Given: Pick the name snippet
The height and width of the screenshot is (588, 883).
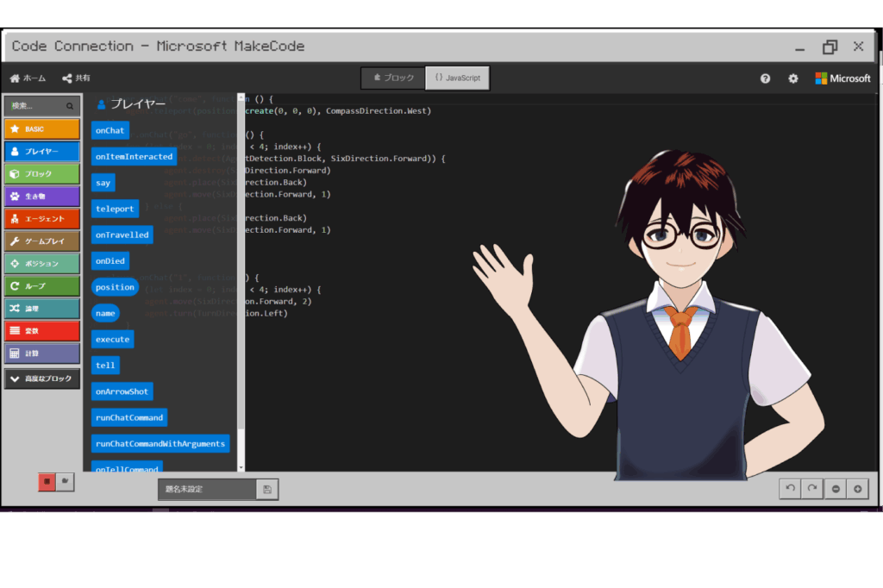Looking at the screenshot, I should [x=105, y=313].
